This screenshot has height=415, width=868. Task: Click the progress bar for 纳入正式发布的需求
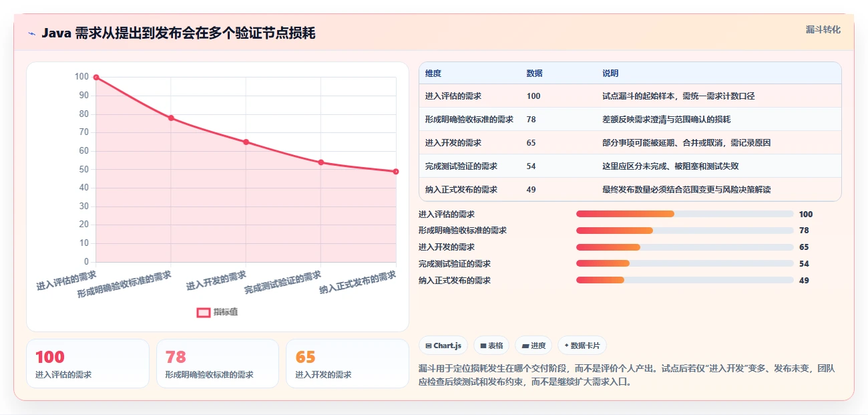coord(685,281)
